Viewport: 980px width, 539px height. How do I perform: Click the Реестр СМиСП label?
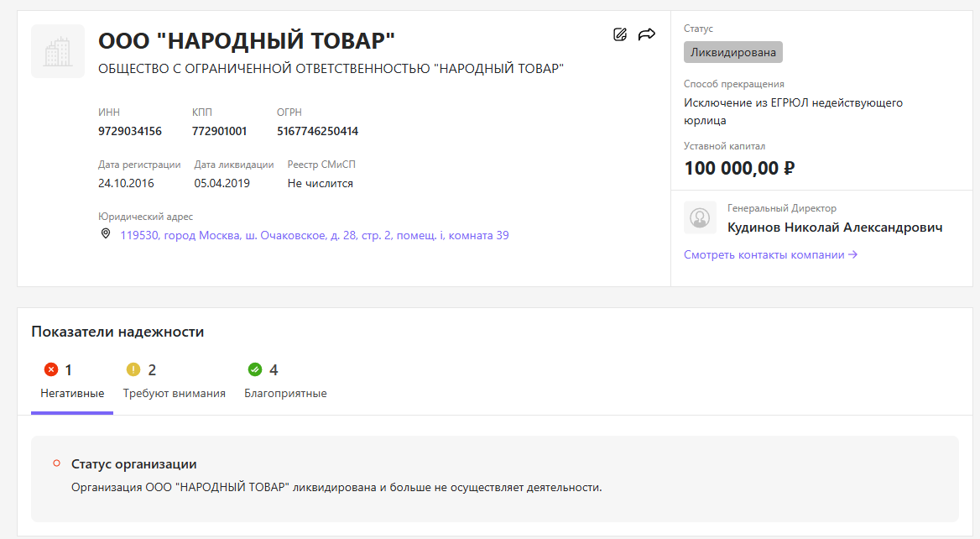[321, 165]
